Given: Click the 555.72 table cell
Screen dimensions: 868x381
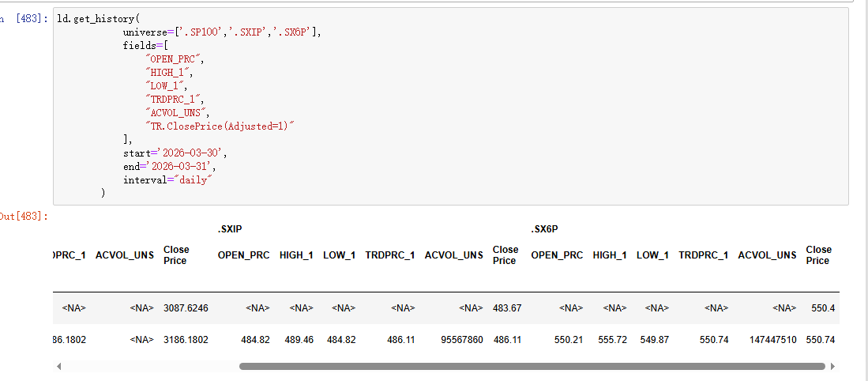Looking at the screenshot, I should pyautogui.click(x=612, y=340).
